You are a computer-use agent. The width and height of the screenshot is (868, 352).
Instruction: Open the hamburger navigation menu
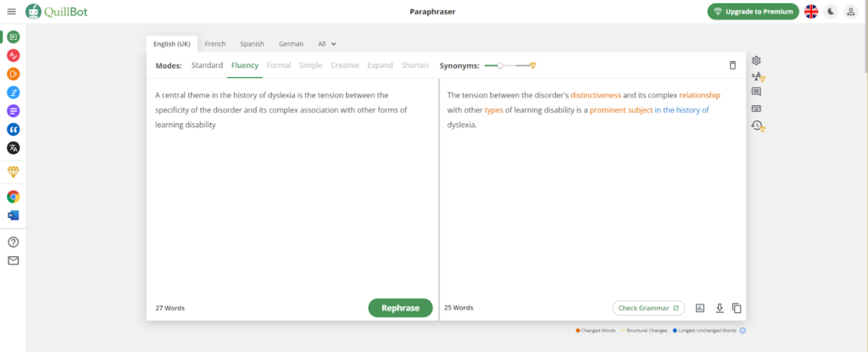(x=11, y=11)
